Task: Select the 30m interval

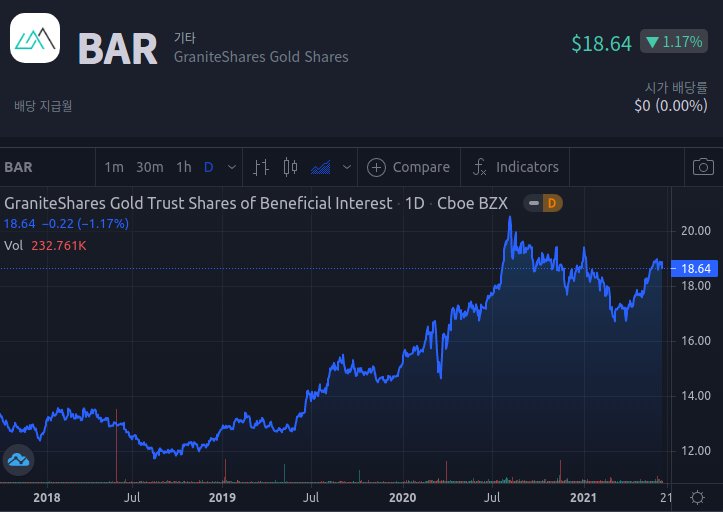Action: coord(149,167)
